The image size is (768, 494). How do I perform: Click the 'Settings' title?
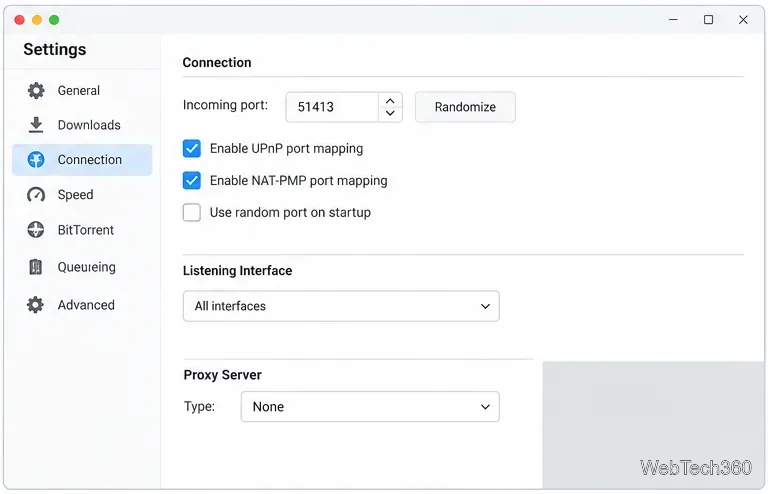coord(55,49)
